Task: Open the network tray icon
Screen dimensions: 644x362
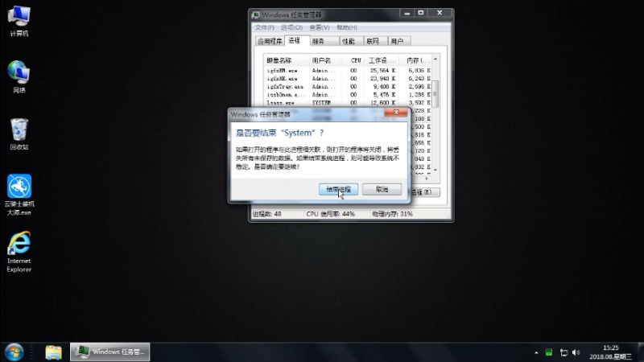Action: (563, 352)
